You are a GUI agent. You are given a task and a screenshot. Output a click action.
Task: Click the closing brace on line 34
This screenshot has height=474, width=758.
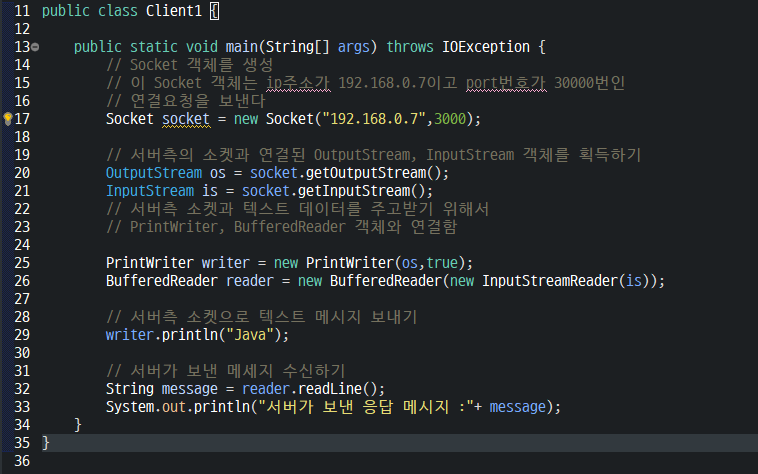[78, 425]
